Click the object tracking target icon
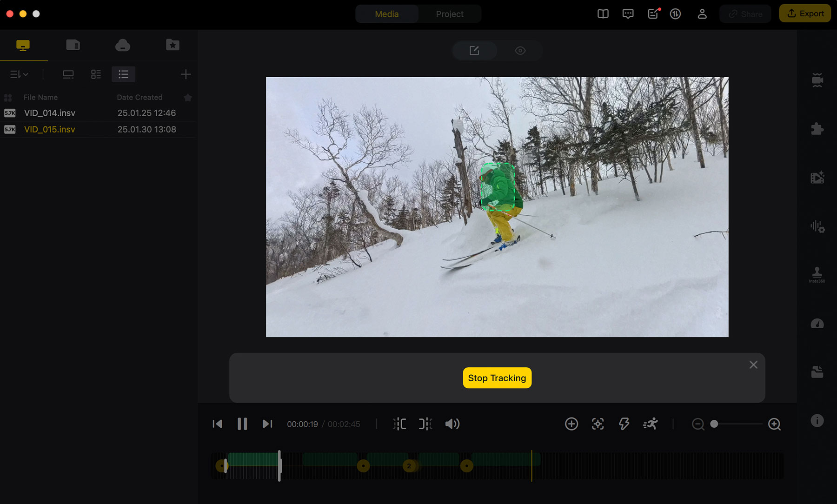 [x=598, y=424]
